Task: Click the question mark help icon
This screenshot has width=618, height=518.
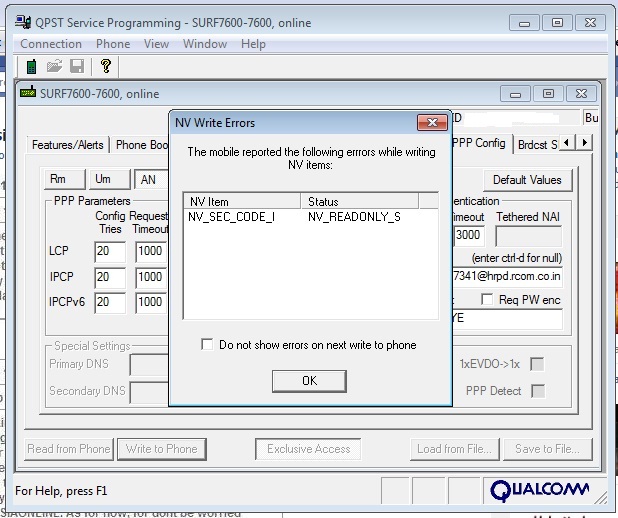Action: click(x=105, y=66)
